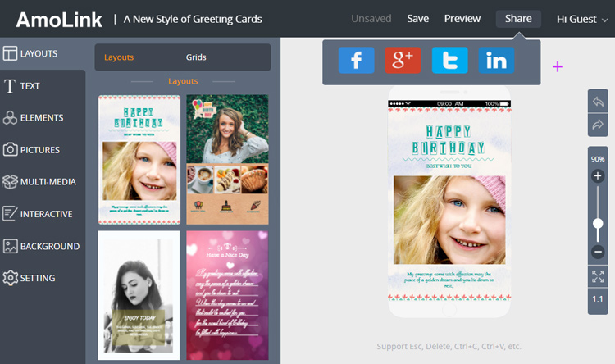Screen dimensions: 615x364
Task: Choose the woman with desserts layout
Action: 227,160
